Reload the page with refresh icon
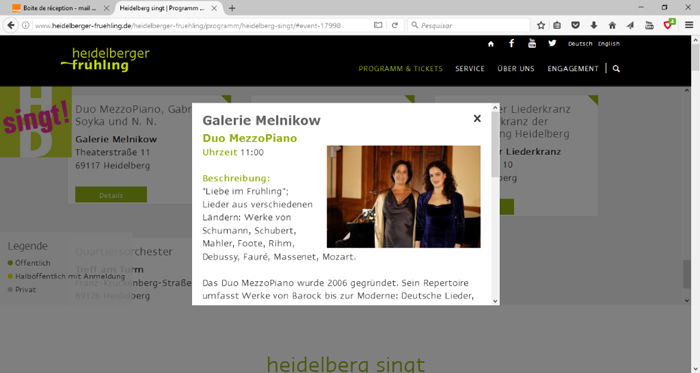The width and height of the screenshot is (700, 373). tap(395, 25)
